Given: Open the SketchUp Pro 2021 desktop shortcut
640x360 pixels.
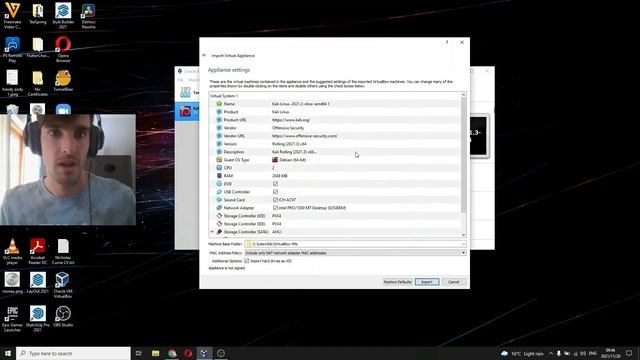Looking at the screenshot, I should tap(38, 319).
